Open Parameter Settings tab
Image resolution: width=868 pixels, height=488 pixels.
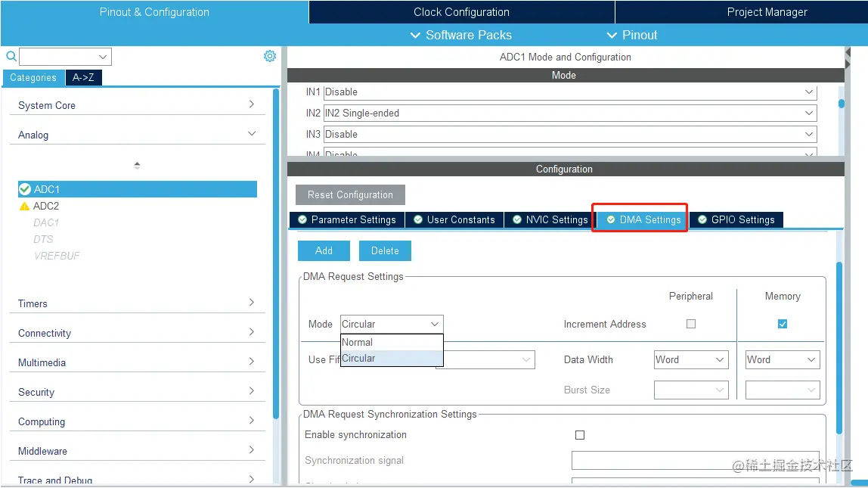pos(347,220)
